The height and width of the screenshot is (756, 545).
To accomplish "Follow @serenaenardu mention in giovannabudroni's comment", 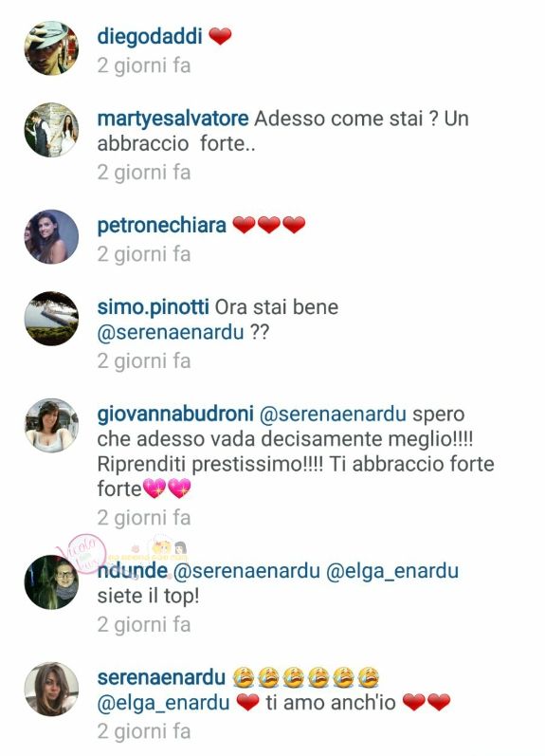I will click(x=333, y=415).
